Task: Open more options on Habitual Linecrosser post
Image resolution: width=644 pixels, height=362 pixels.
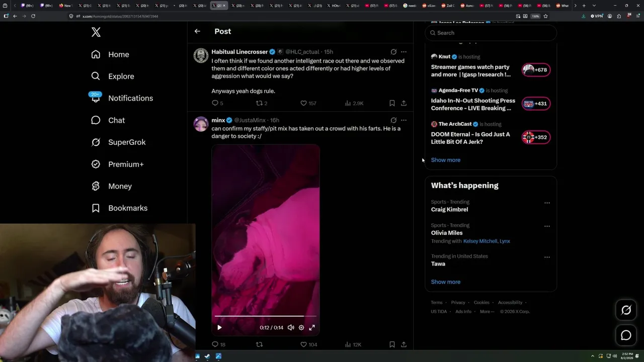Action: pyautogui.click(x=404, y=52)
